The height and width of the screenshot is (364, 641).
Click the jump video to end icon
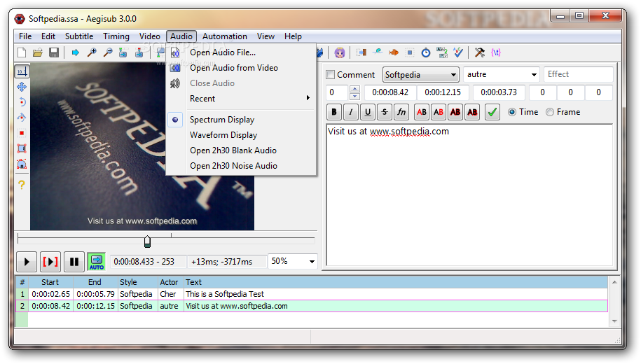[139, 52]
